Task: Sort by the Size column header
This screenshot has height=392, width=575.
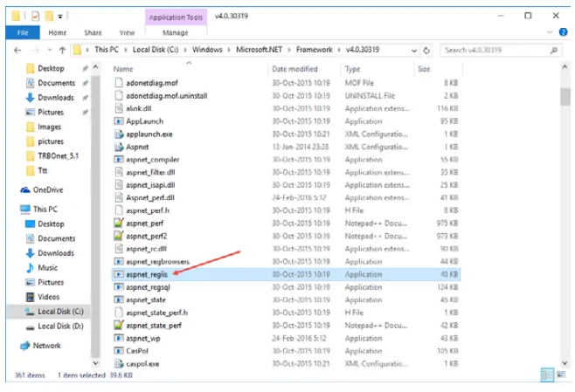Action: click(424, 69)
